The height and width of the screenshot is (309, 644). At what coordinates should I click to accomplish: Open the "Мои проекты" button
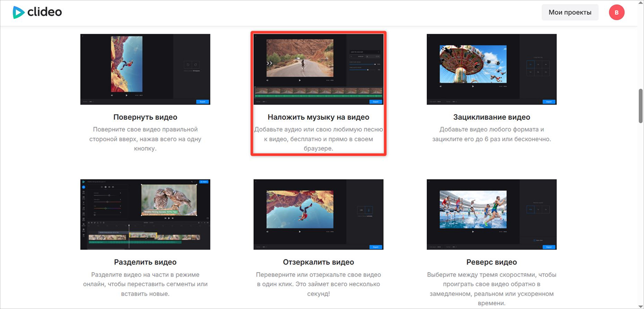tap(570, 13)
